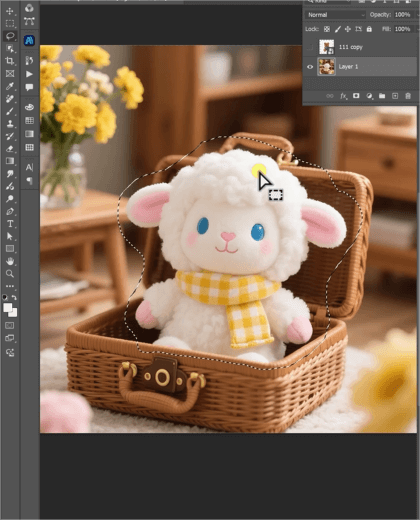Select the Object Selection tool

[x=10, y=49]
